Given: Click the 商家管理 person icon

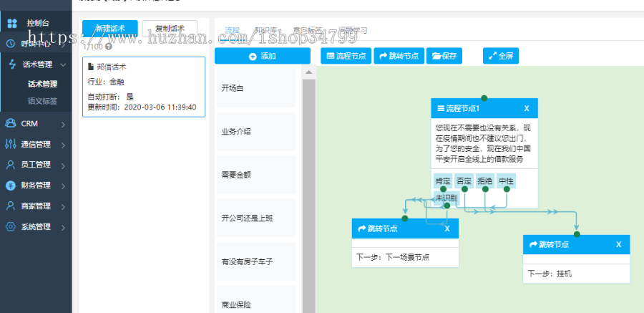Looking at the screenshot, I should click(x=11, y=206).
